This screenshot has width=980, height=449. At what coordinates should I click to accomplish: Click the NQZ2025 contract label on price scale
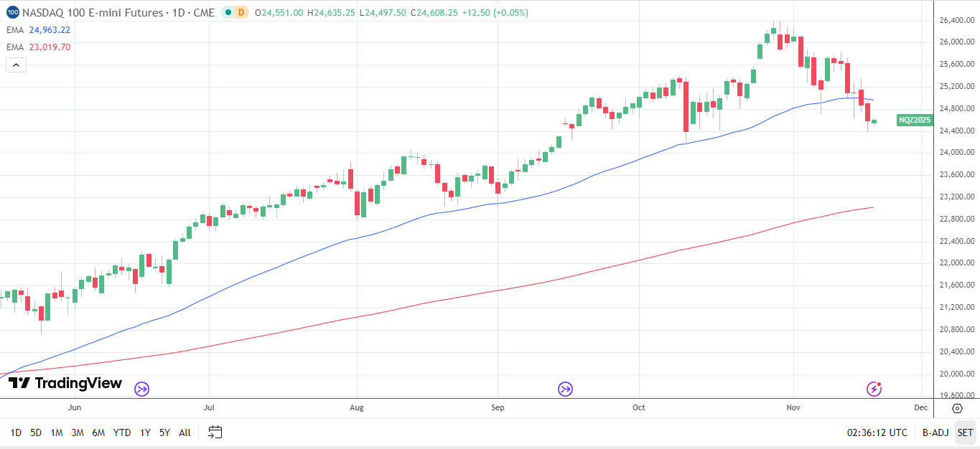click(913, 120)
